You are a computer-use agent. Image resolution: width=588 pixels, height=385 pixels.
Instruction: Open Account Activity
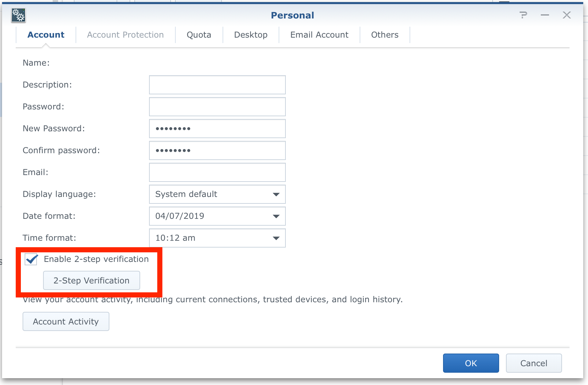(x=66, y=321)
